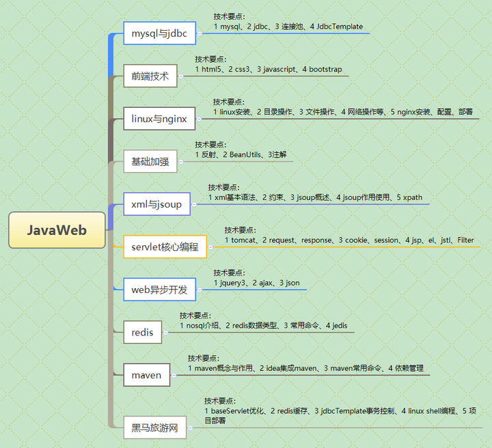Image resolution: width=492 pixels, height=448 pixels.
Task: Select the JavaWeb root node
Action: coord(57,230)
